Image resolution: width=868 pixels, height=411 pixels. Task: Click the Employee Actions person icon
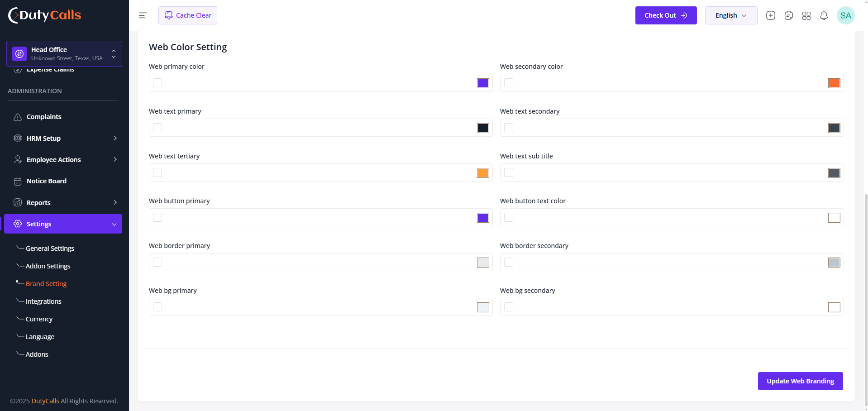[x=18, y=159]
